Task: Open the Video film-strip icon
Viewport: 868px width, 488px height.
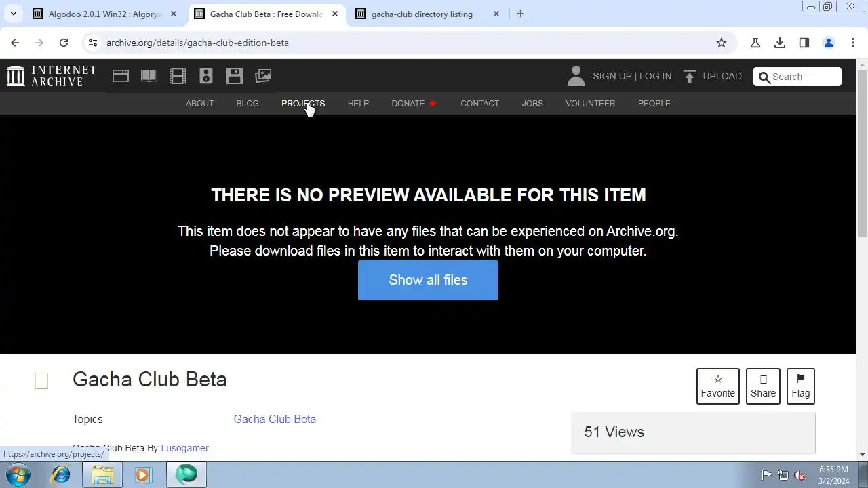Action: [x=178, y=76]
